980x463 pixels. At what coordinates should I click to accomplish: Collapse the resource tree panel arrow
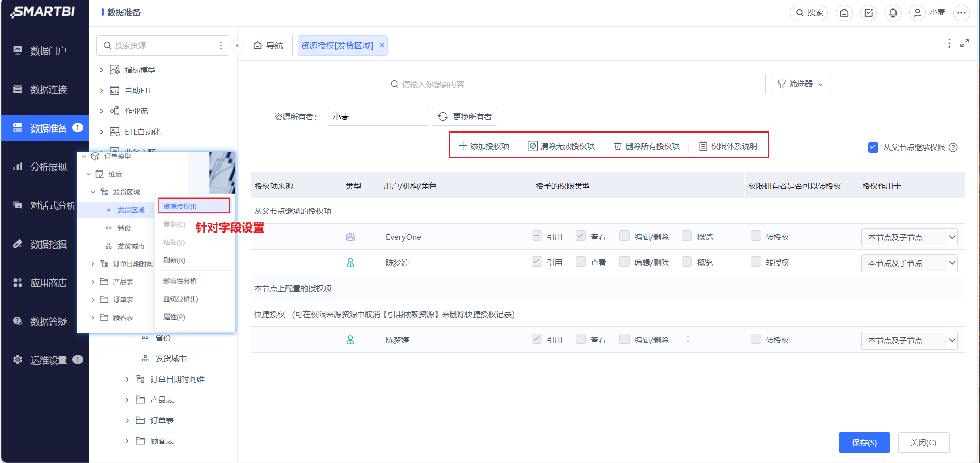click(x=238, y=45)
